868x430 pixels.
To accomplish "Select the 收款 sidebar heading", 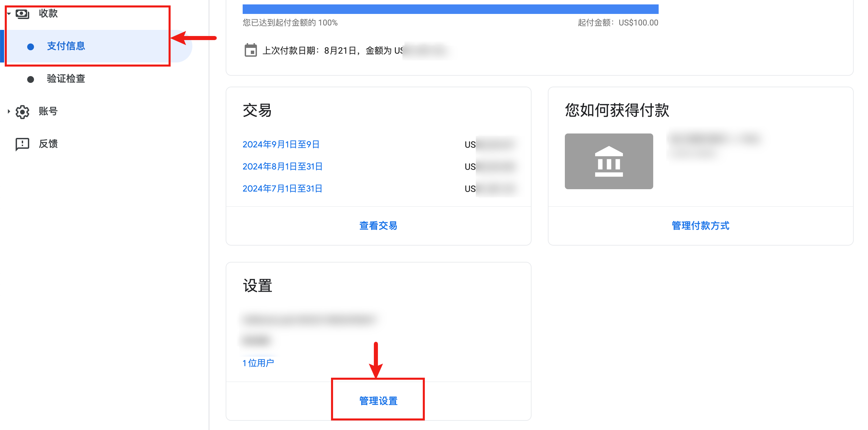I will [x=48, y=14].
